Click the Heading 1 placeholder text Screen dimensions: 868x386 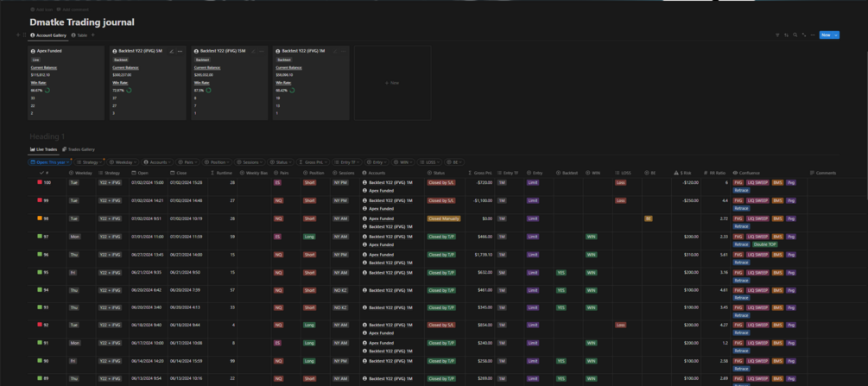[47, 136]
